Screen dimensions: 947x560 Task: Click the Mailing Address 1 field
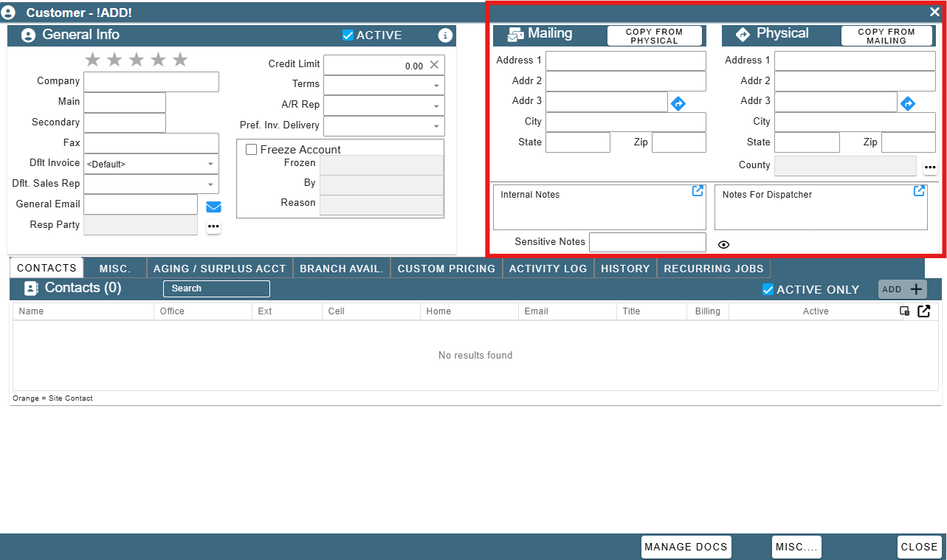coord(626,61)
